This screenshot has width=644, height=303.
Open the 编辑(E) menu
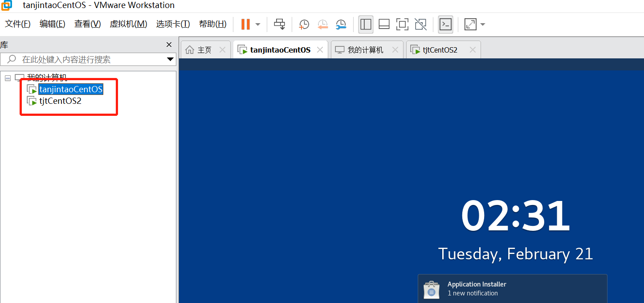point(53,24)
